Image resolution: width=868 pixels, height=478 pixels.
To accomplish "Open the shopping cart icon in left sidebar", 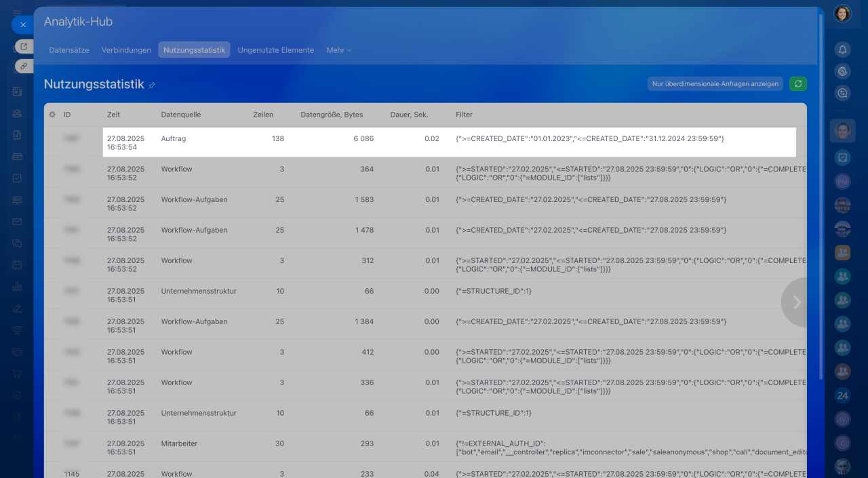I will point(17,373).
